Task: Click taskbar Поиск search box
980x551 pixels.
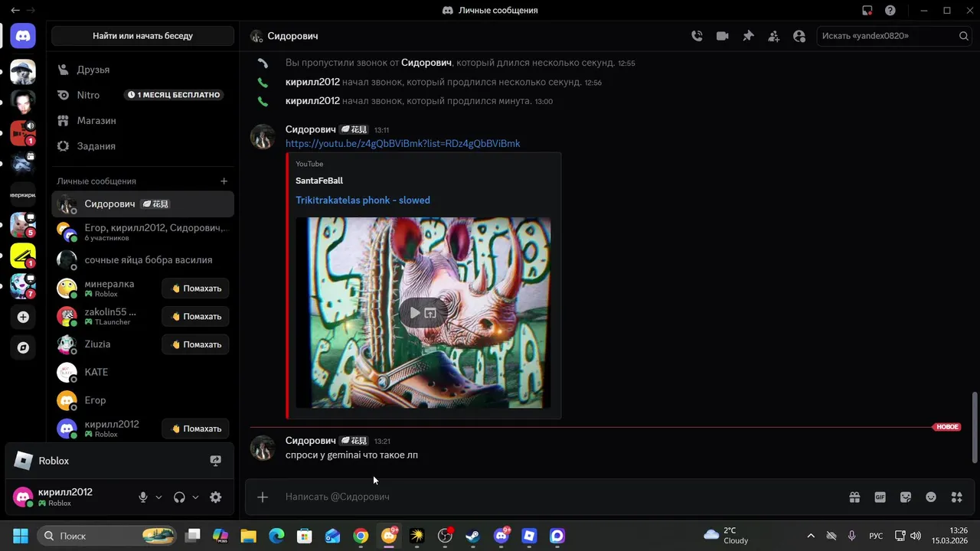Action: [x=106, y=536]
